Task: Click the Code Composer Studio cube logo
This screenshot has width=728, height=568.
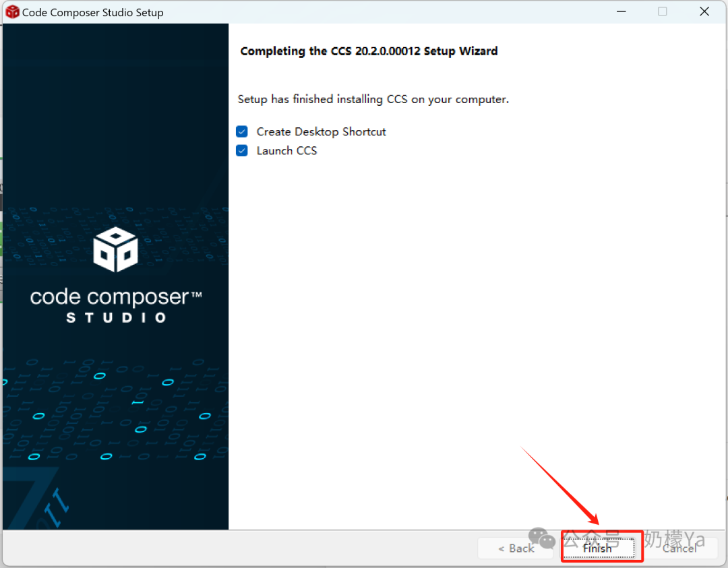Action: (x=116, y=249)
